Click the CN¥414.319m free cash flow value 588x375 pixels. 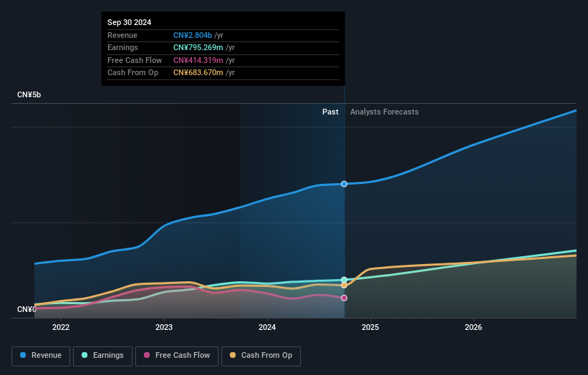[198, 60]
